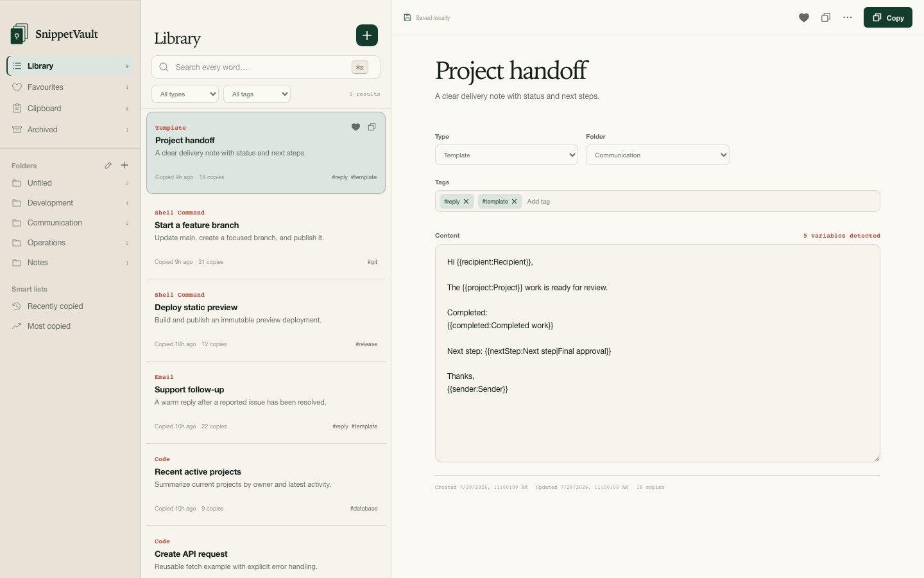
Task: Open the Type dropdown set to Template
Action: click(506, 155)
